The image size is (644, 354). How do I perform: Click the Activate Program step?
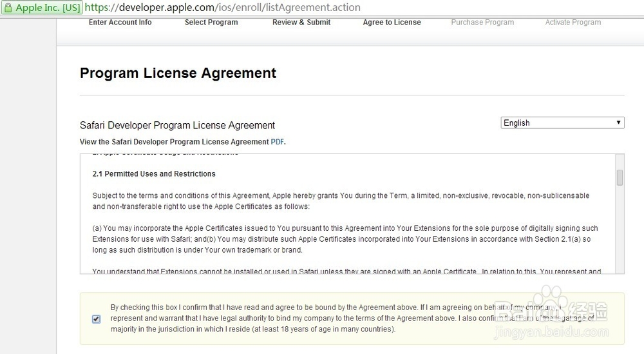coord(573,23)
